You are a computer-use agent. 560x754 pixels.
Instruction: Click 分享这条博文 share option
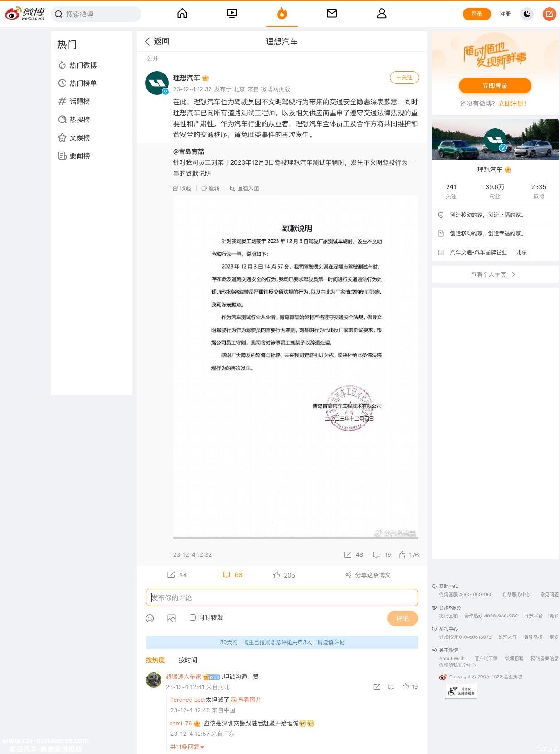tap(368, 575)
